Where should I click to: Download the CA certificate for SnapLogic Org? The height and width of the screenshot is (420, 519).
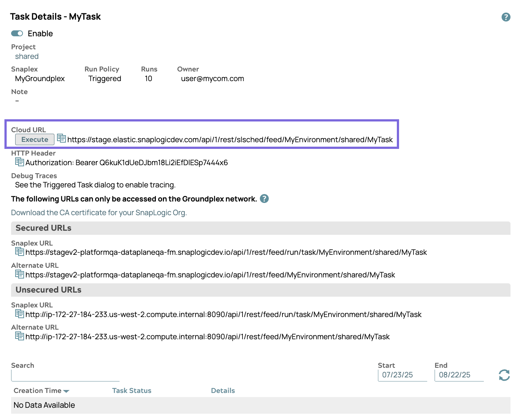[x=98, y=212]
